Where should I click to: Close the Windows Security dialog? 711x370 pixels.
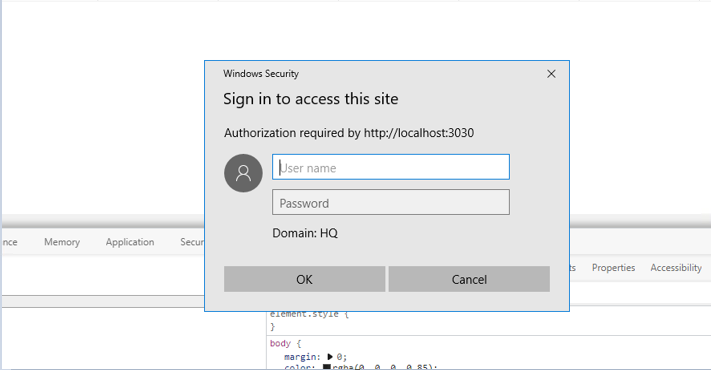pos(551,74)
